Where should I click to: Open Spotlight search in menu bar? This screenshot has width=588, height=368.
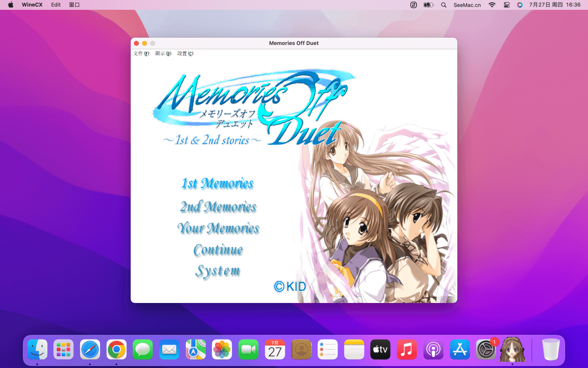(443, 5)
